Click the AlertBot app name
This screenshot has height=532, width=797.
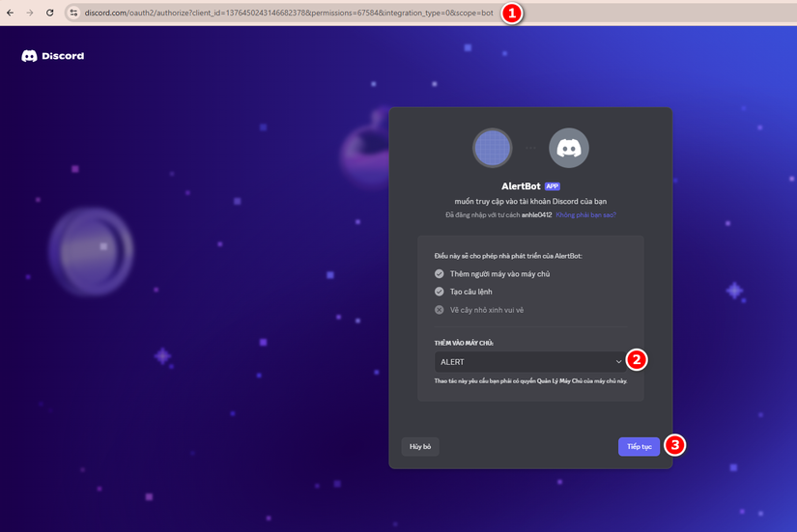(521, 186)
